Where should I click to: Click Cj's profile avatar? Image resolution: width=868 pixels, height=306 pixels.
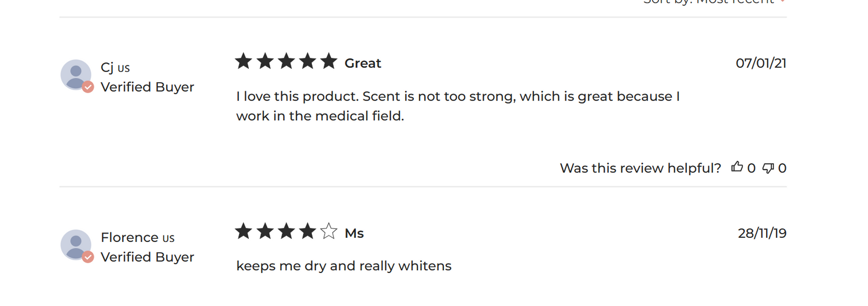[75, 75]
